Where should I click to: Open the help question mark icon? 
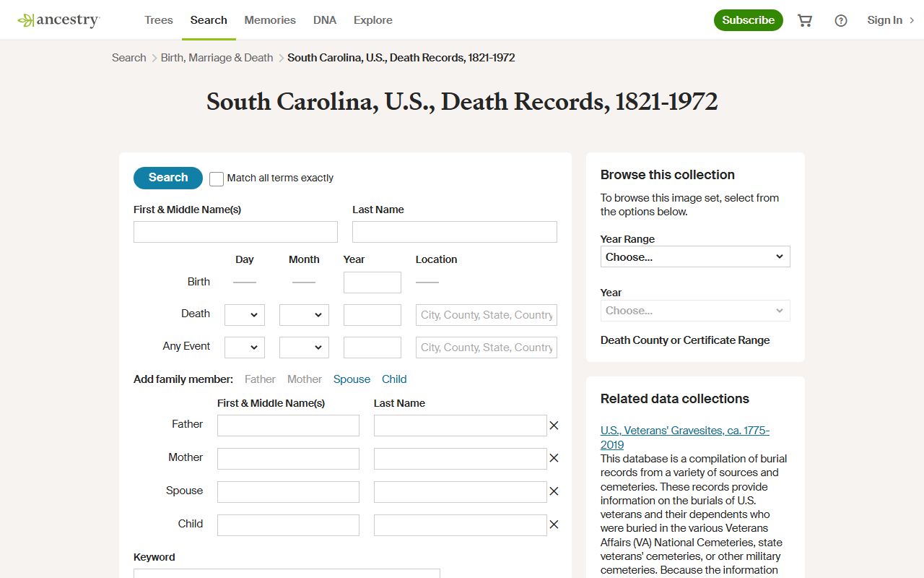(x=841, y=20)
